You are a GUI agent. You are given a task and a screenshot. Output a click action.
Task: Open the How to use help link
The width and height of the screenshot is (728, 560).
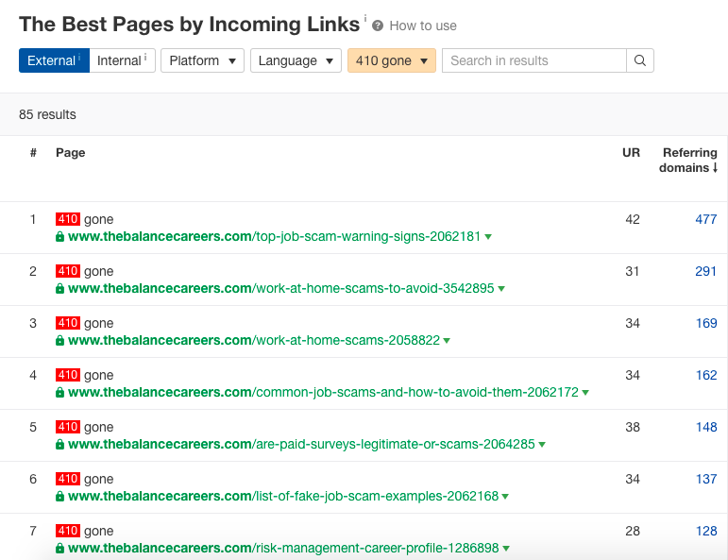423,26
